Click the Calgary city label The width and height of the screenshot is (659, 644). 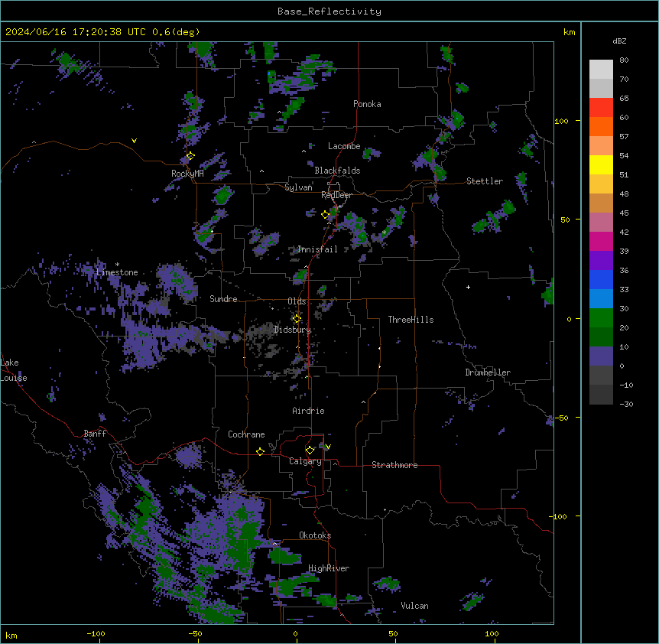click(305, 461)
